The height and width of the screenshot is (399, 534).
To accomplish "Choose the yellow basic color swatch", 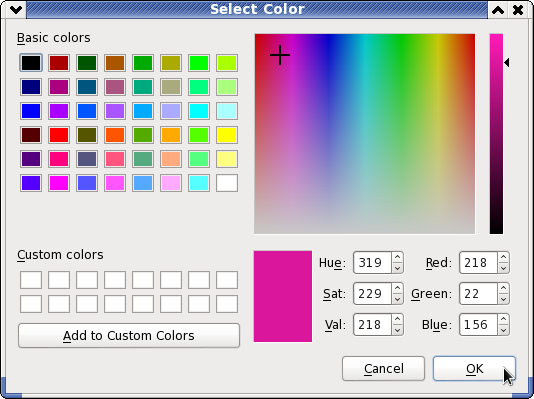I will (227, 135).
